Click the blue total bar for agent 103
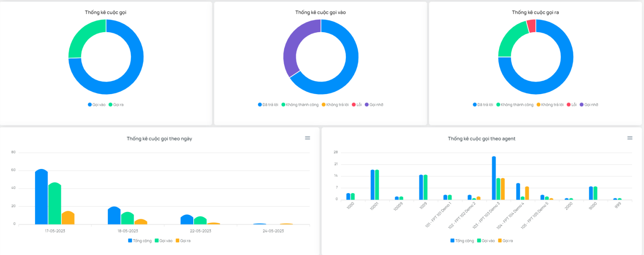 coord(494,178)
